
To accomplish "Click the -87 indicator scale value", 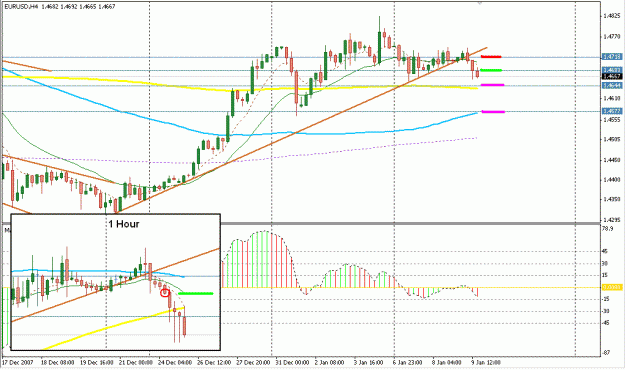I will (606, 353).
